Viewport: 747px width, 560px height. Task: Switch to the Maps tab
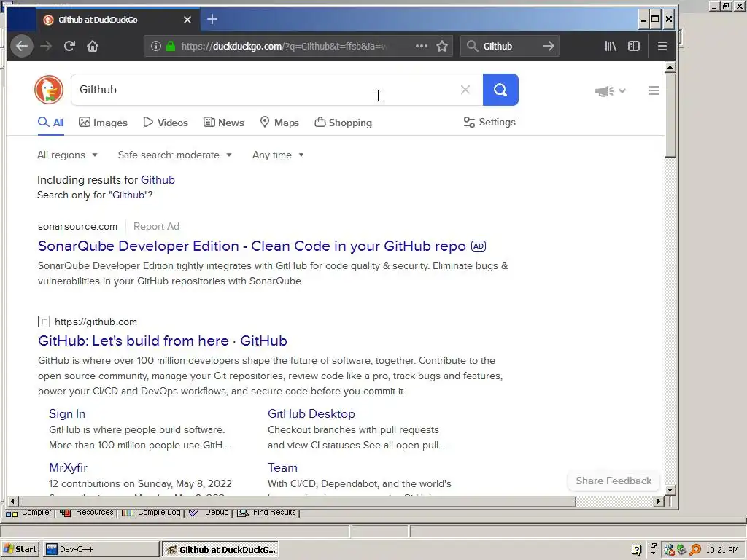coord(279,122)
